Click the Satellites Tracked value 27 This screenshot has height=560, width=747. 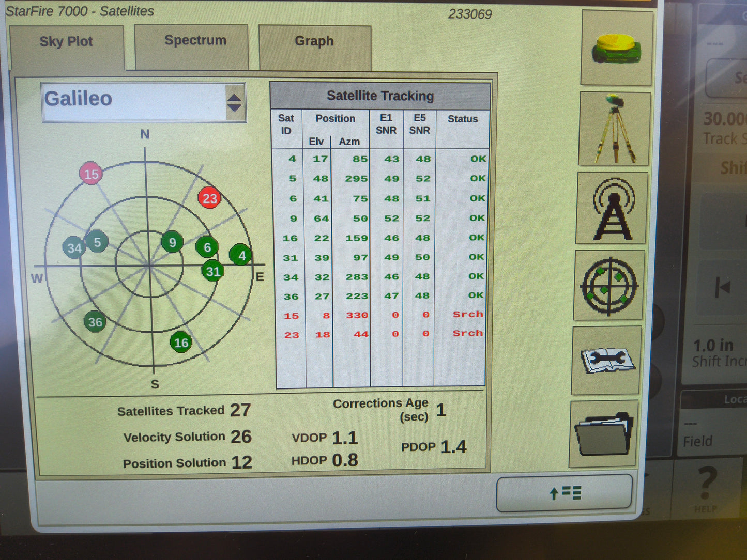(240, 410)
